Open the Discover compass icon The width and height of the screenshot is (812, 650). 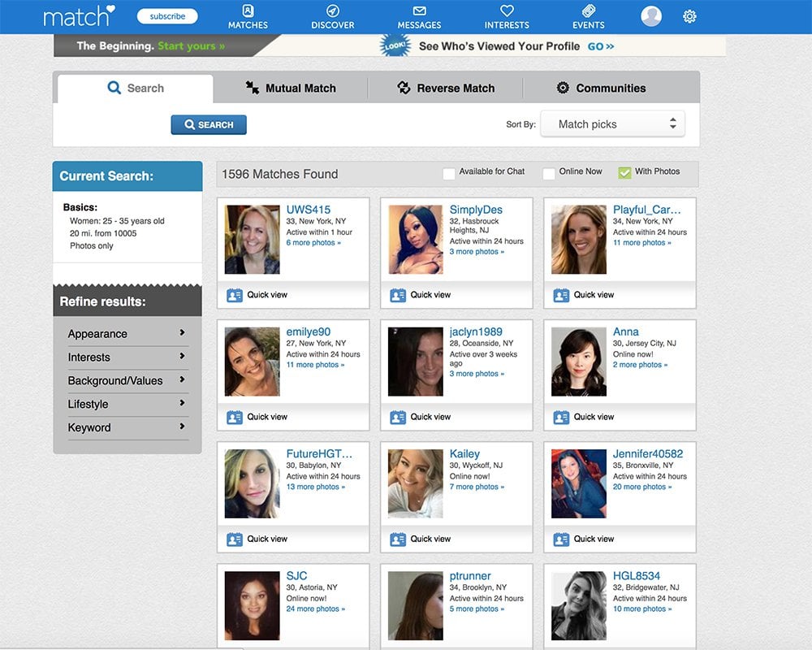point(332,11)
